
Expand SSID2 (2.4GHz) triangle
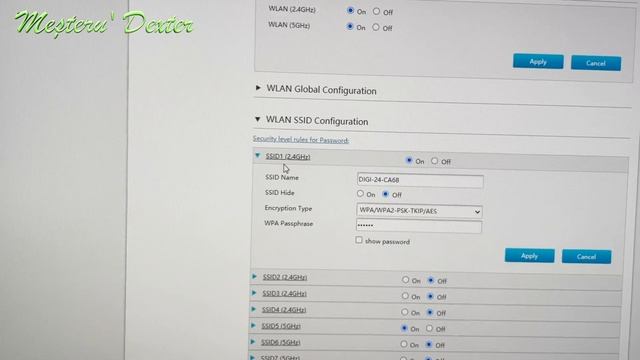pos(255,276)
